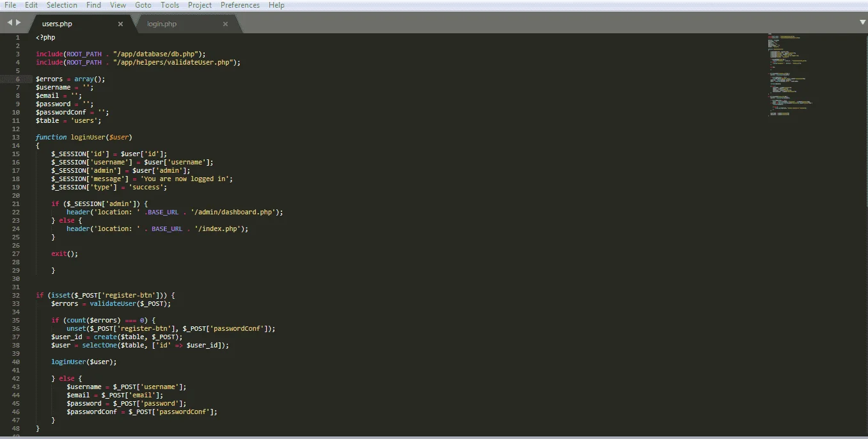
Task: Click the $email = $_POST['email'] line
Action: click(114, 395)
